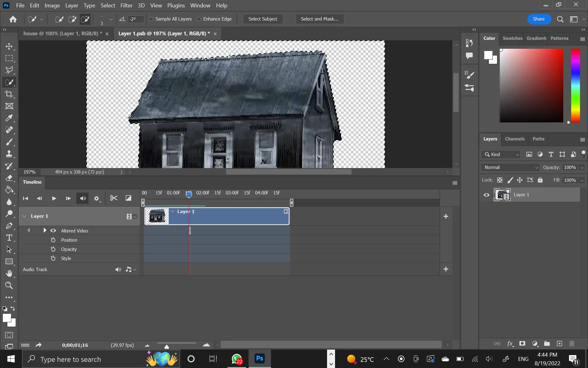Open the layer Kind filter dropdown
The height and width of the screenshot is (368, 588).
coord(501,155)
